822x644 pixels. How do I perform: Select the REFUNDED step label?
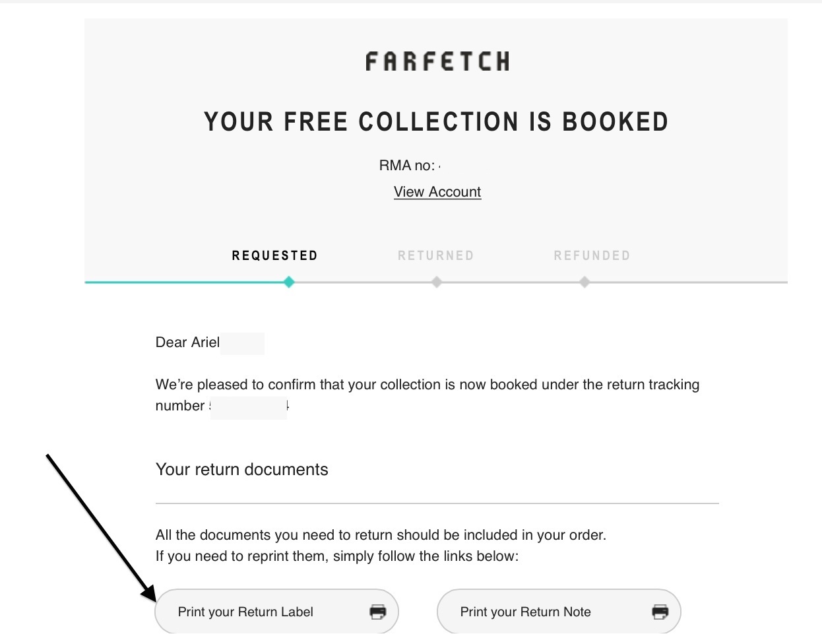592,256
